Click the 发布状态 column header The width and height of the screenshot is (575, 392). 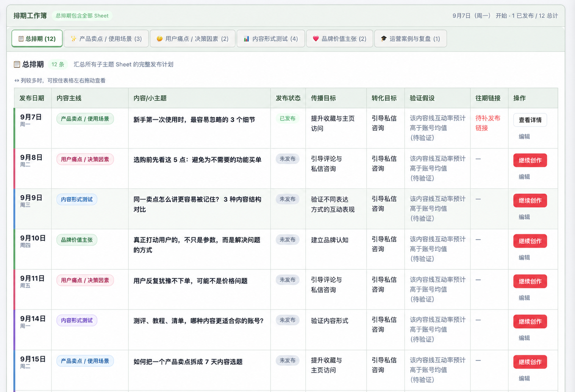click(x=288, y=98)
